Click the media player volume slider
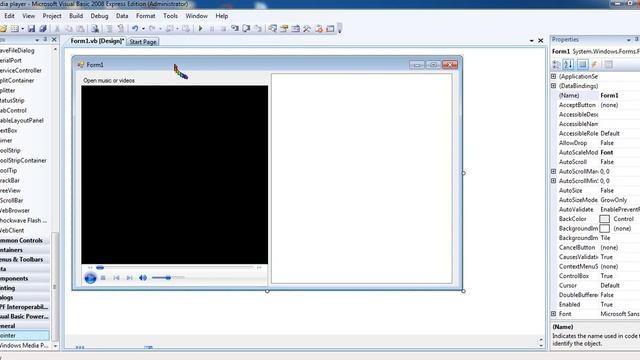This screenshot has height=360, width=640. [168, 278]
